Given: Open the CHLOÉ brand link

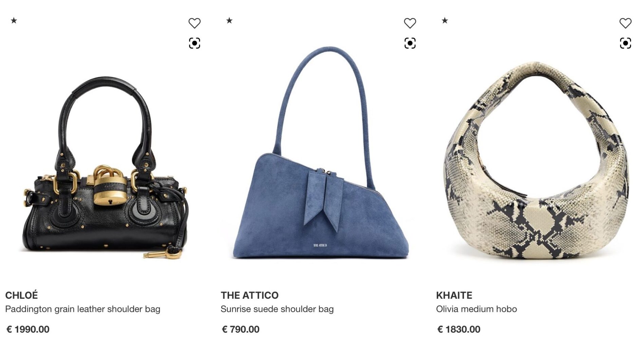Looking at the screenshot, I should point(21,295).
